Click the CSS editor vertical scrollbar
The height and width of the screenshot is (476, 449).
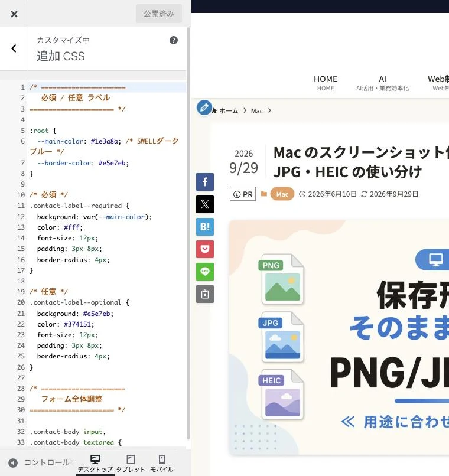(188, 234)
